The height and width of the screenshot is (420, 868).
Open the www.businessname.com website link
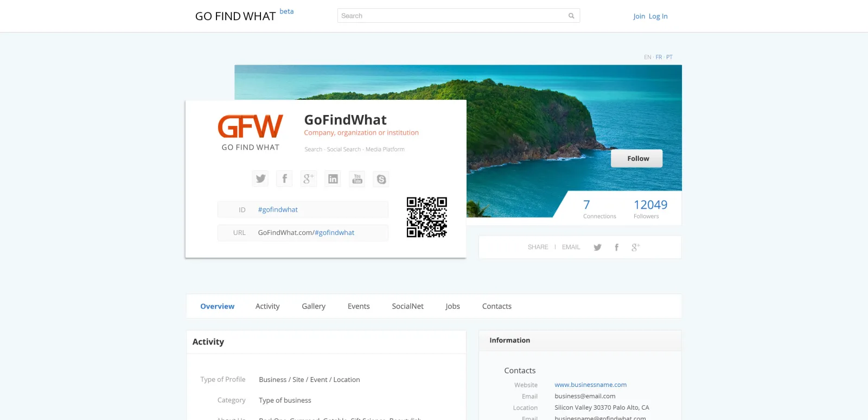[x=591, y=385]
